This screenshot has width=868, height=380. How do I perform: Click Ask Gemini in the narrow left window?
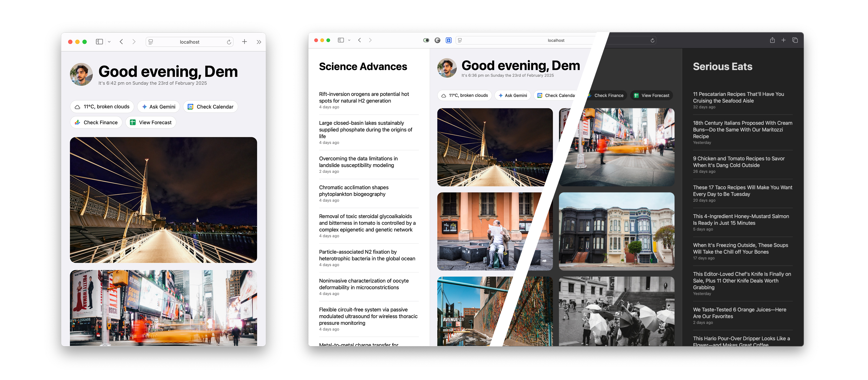158,106
